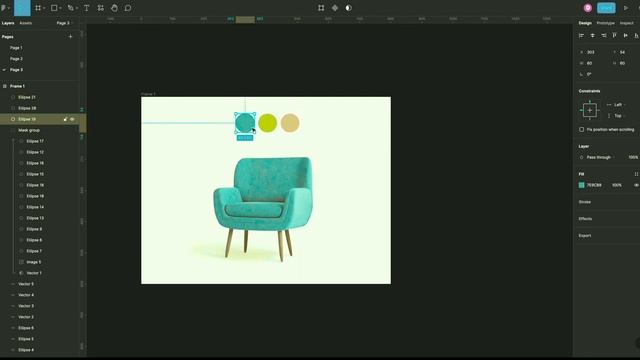Select the Move tool

(x=22, y=8)
